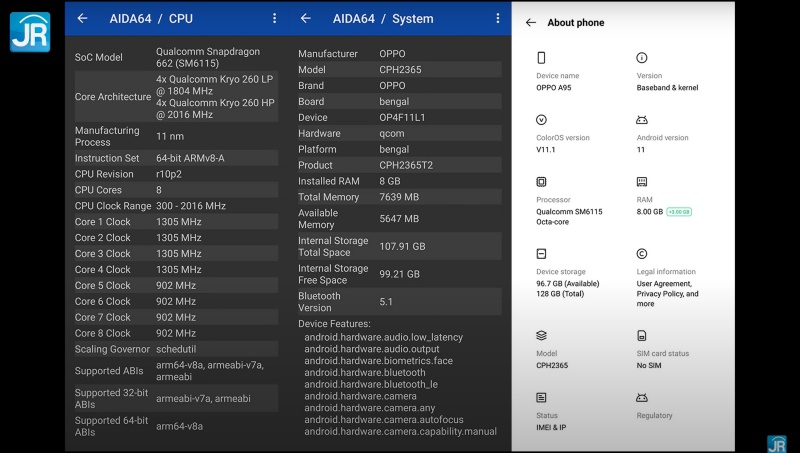The height and width of the screenshot is (453, 800).
Task: Select the Available Memory 5647 MB value
Action: coord(399,219)
